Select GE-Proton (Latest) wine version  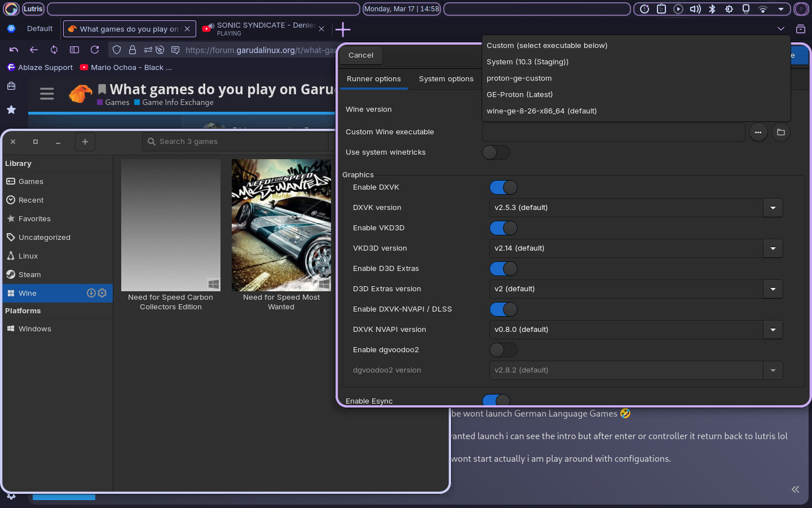click(x=637, y=95)
